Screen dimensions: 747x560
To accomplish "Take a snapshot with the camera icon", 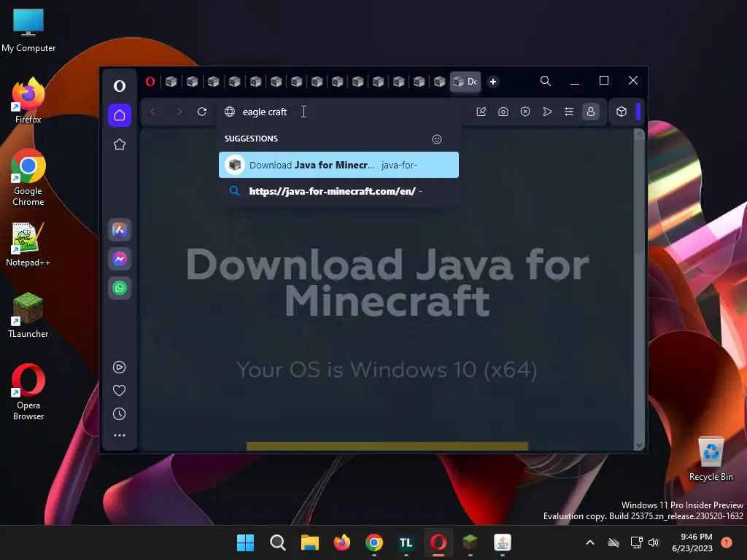I will pos(503,112).
